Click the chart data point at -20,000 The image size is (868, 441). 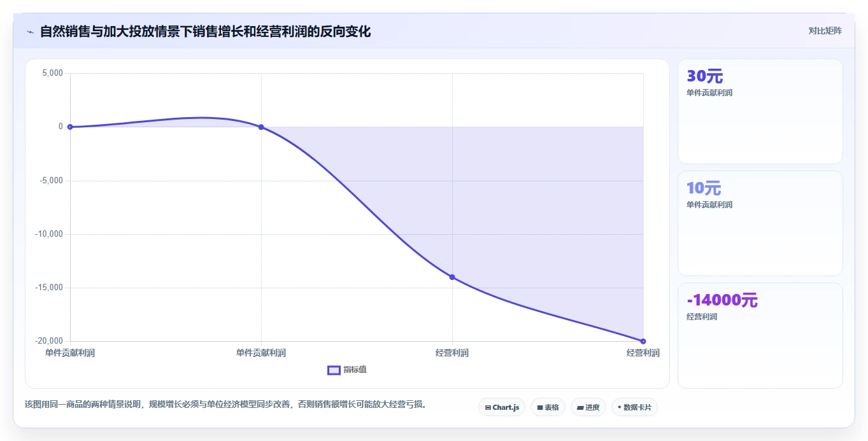[x=643, y=341]
